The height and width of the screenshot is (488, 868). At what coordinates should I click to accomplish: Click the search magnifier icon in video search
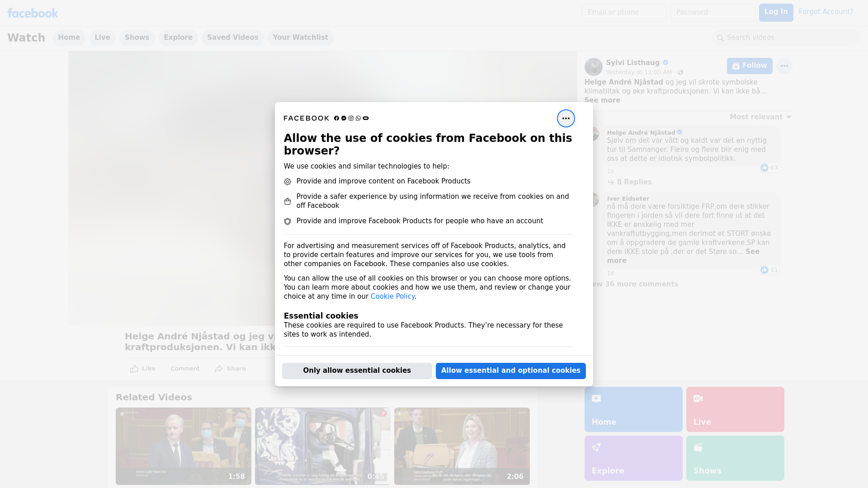(721, 38)
